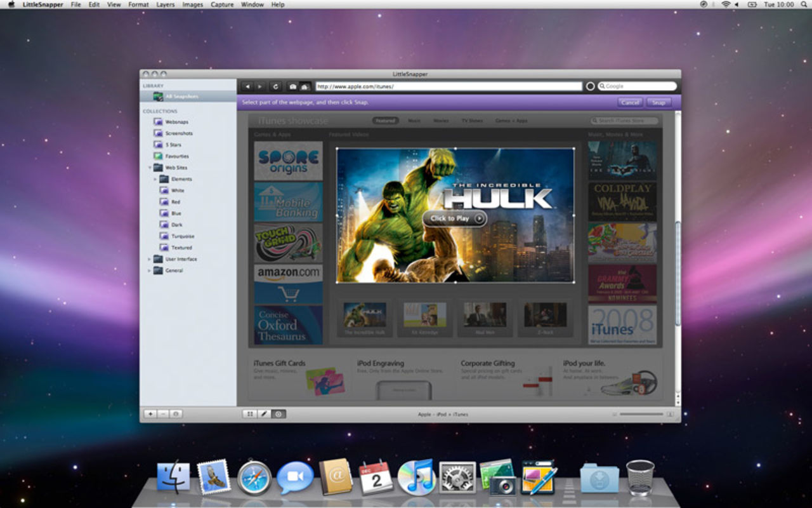Viewport: 812px width, 508px height.
Task: Open iTunes from the Dock
Action: pos(416,478)
